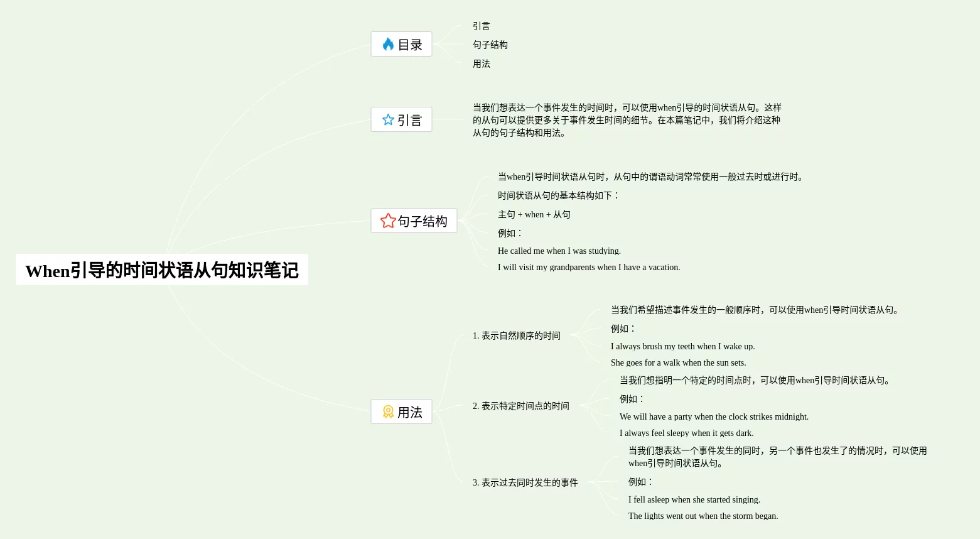The height and width of the screenshot is (539, 980).
Task: Click the 引言 introduction paragraph text
Action: click(627, 120)
